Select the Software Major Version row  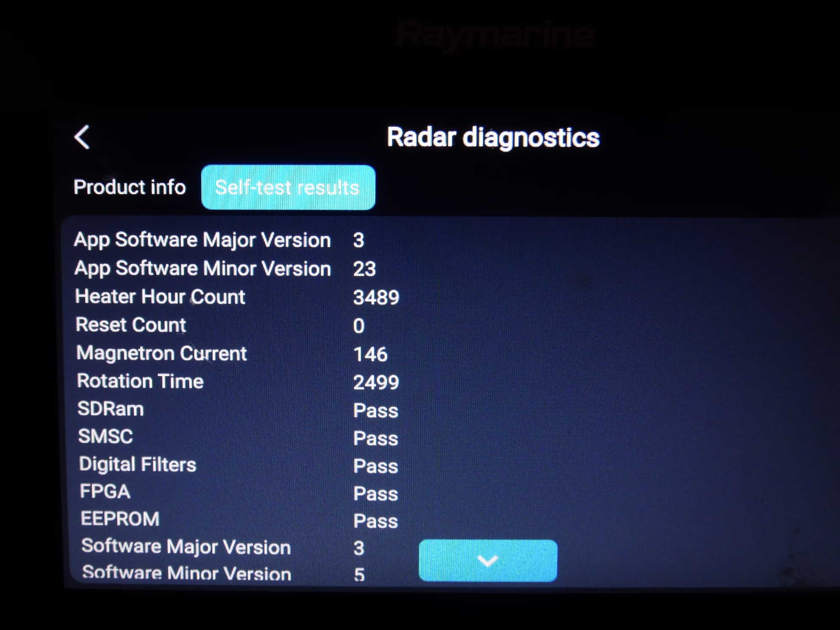point(186,547)
